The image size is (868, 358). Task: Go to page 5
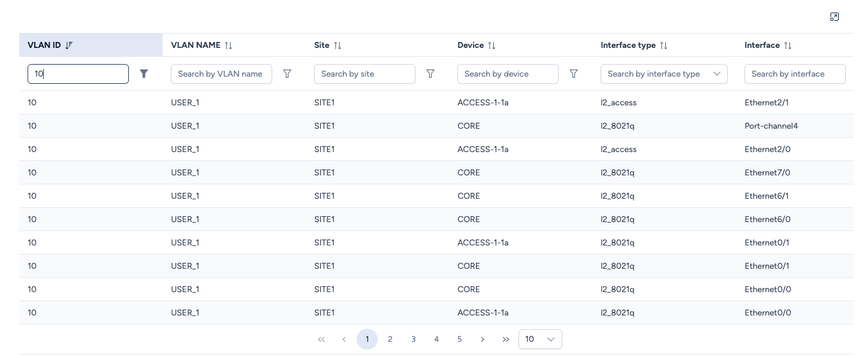point(460,339)
